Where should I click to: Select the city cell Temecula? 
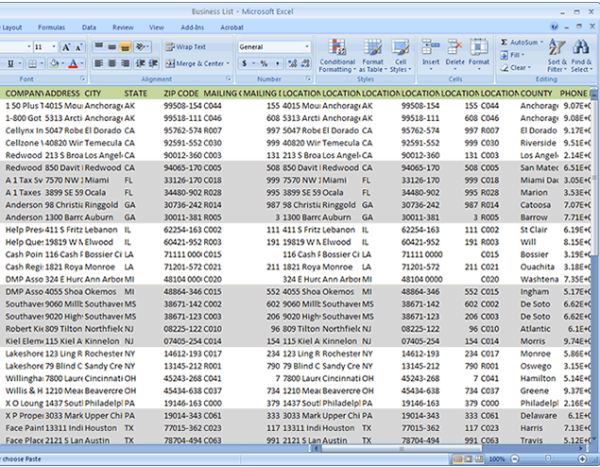coord(103,143)
